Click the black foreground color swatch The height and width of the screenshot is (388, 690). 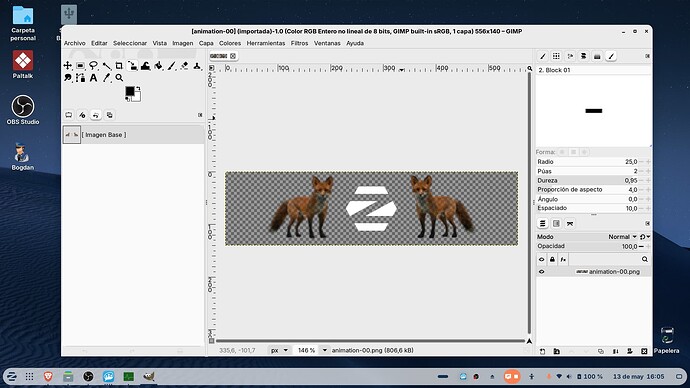point(130,91)
